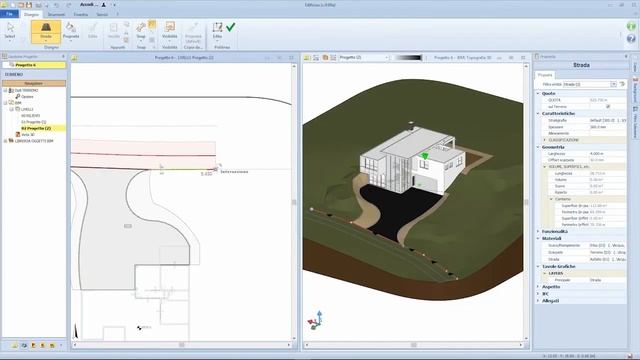
Task: Switch to the Strumenti ribbon tab
Action: point(56,14)
